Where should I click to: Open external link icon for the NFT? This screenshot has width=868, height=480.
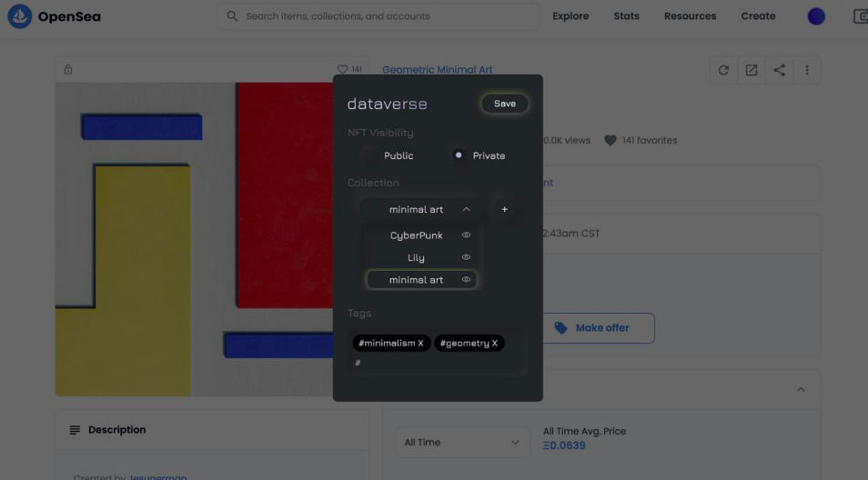[x=752, y=70]
